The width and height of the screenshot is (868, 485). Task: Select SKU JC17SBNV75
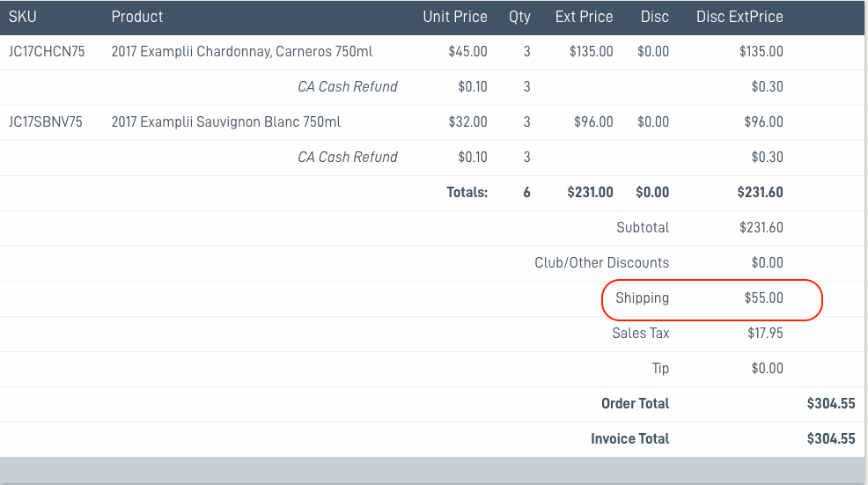coord(46,121)
